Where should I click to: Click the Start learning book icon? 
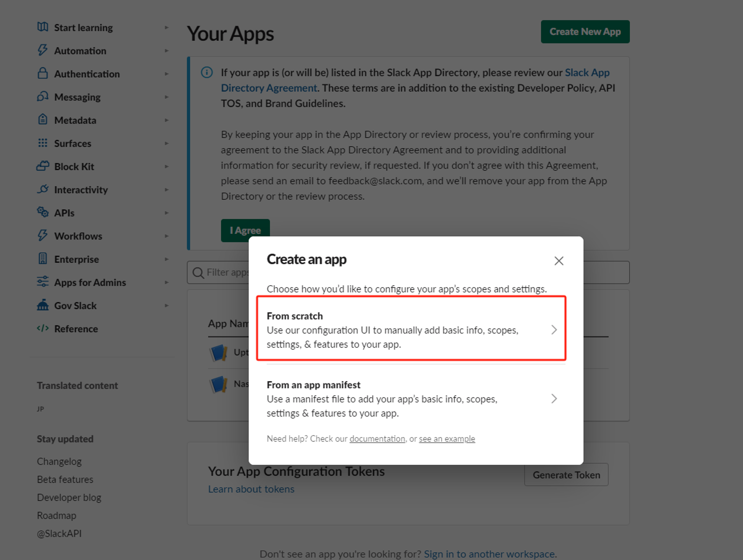(43, 27)
